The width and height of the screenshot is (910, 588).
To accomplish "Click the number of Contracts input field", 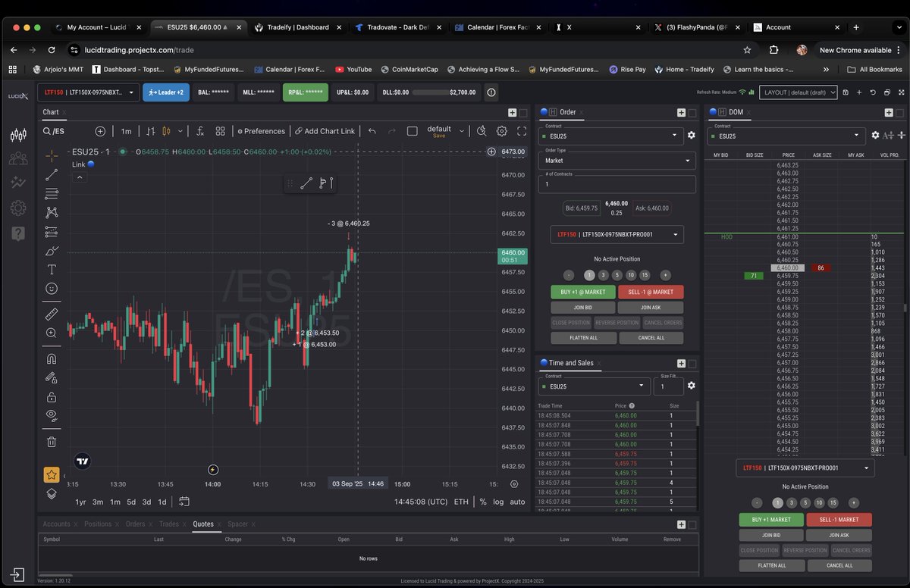I will (617, 184).
